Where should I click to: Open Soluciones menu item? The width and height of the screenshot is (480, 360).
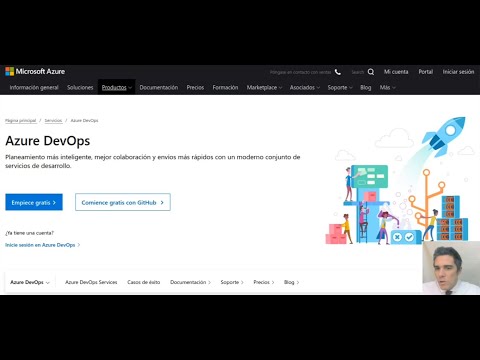pyautogui.click(x=80, y=87)
